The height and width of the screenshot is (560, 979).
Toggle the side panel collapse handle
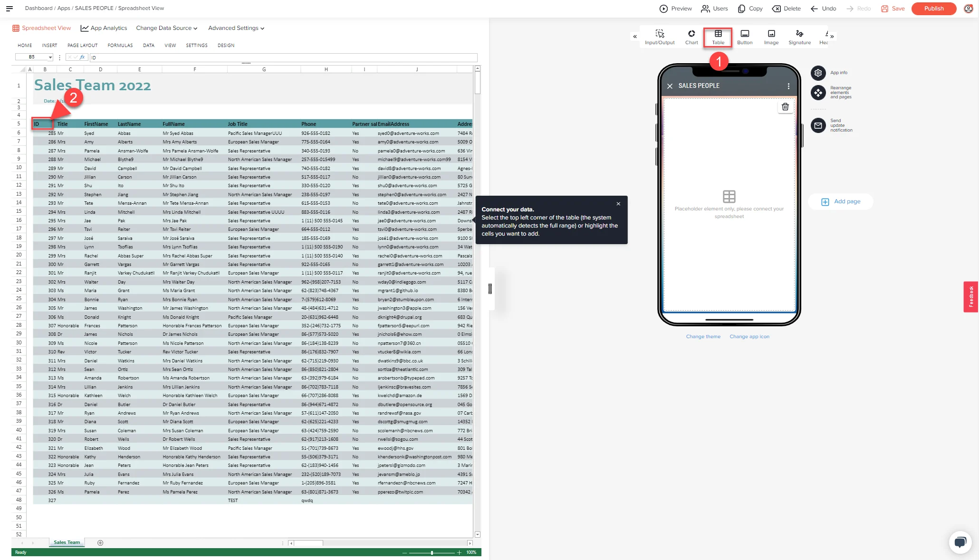point(490,288)
